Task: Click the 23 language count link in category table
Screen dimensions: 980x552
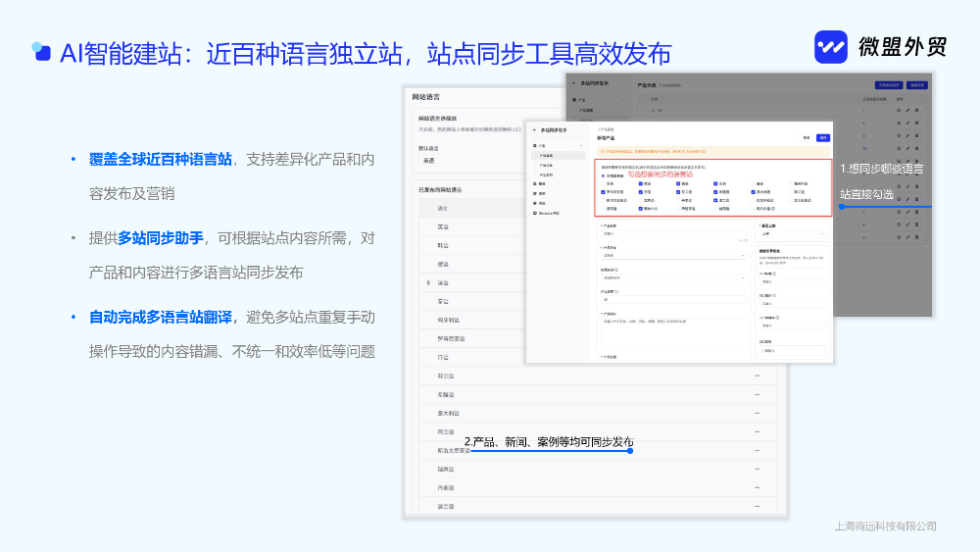Action: pyautogui.click(x=864, y=148)
